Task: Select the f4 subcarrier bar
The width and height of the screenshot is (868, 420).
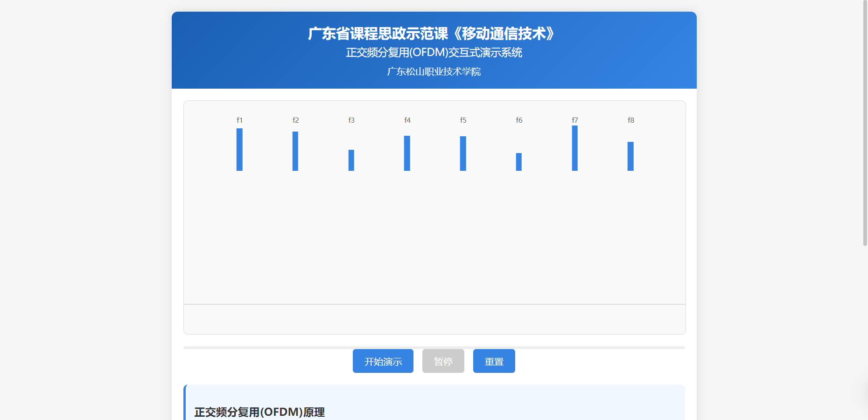Action: point(407,153)
